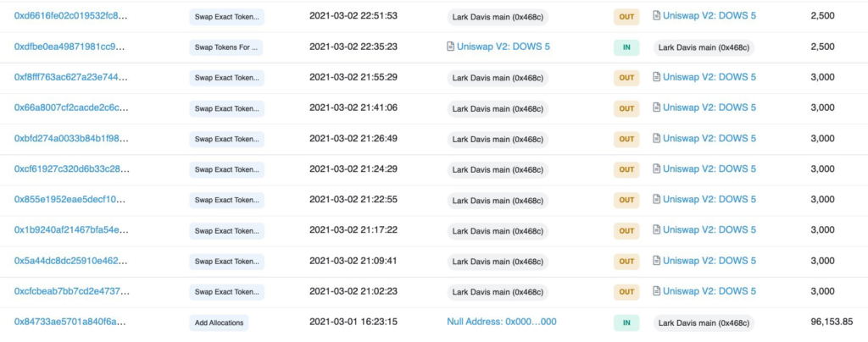Click contract document icon in 21:26:49 row
Screen dimensions: 868x342
point(656,138)
